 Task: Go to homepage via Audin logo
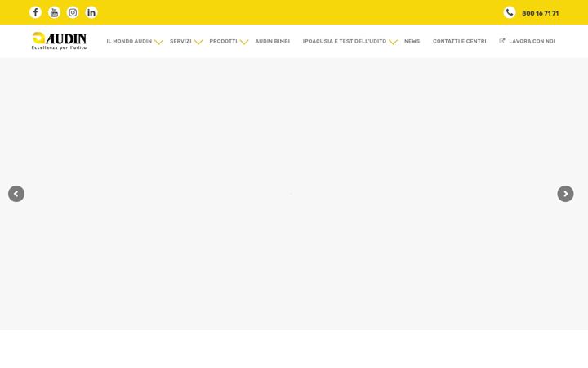[x=60, y=41]
